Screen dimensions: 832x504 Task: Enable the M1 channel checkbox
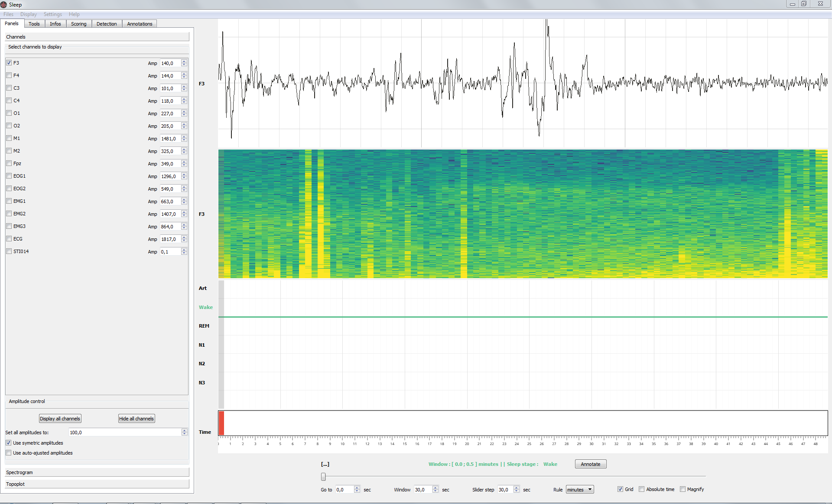[x=9, y=138]
